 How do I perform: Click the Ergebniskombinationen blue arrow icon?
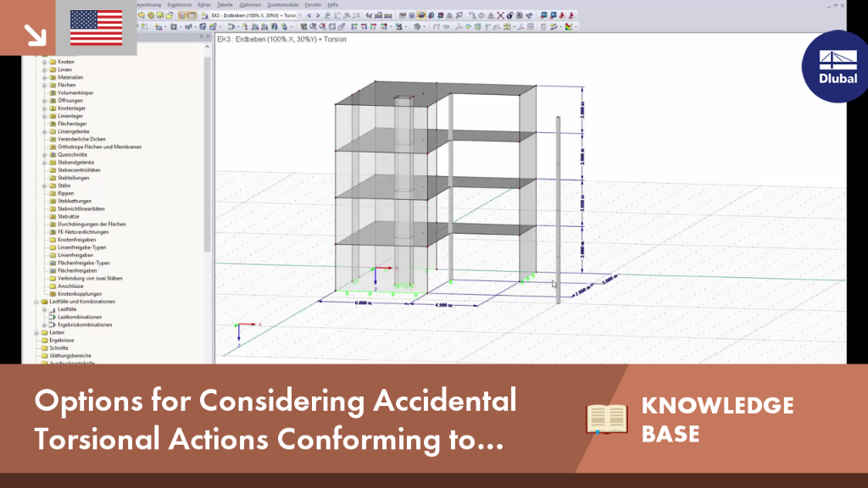click(x=53, y=324)
